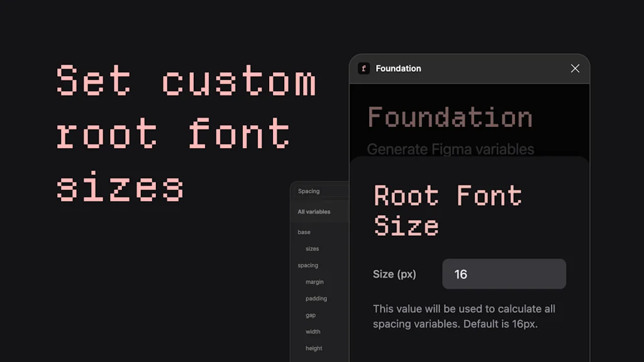Select the "margin" spacing group
The height and width of the screenshot is (362, 644).
[315, 282]
